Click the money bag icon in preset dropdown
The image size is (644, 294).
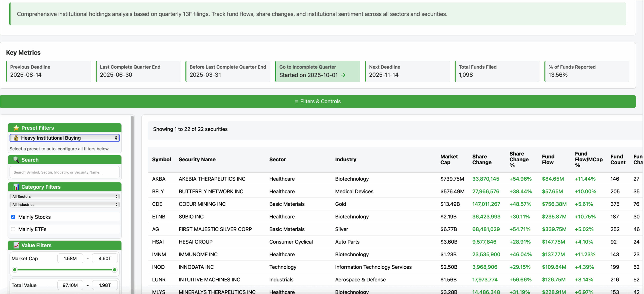pos(16,138)
